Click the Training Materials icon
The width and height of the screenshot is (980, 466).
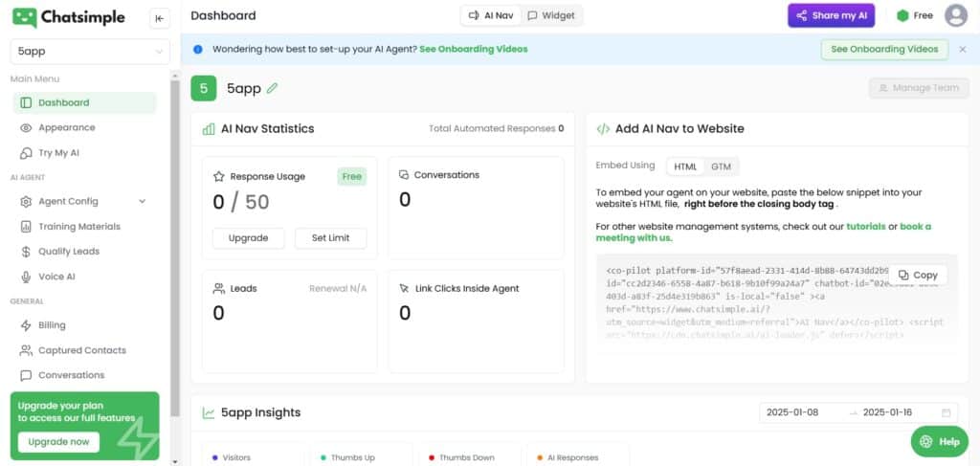point(26,227)
